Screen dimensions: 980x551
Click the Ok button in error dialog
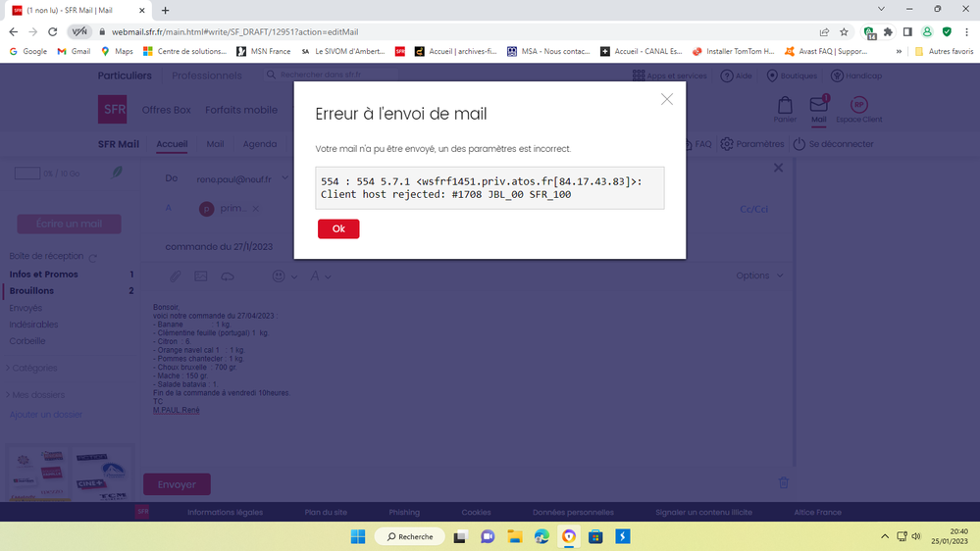(338, 228)
